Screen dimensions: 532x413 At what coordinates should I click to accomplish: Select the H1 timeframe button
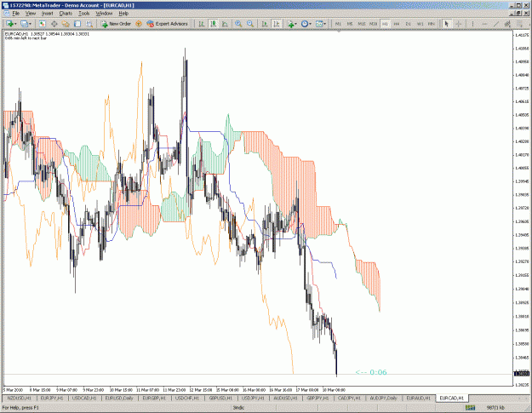point(385,24)
